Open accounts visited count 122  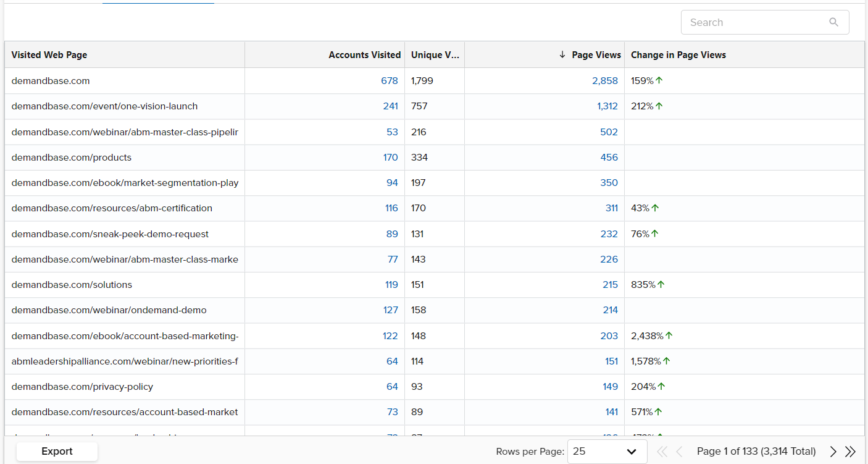point(390,336)
